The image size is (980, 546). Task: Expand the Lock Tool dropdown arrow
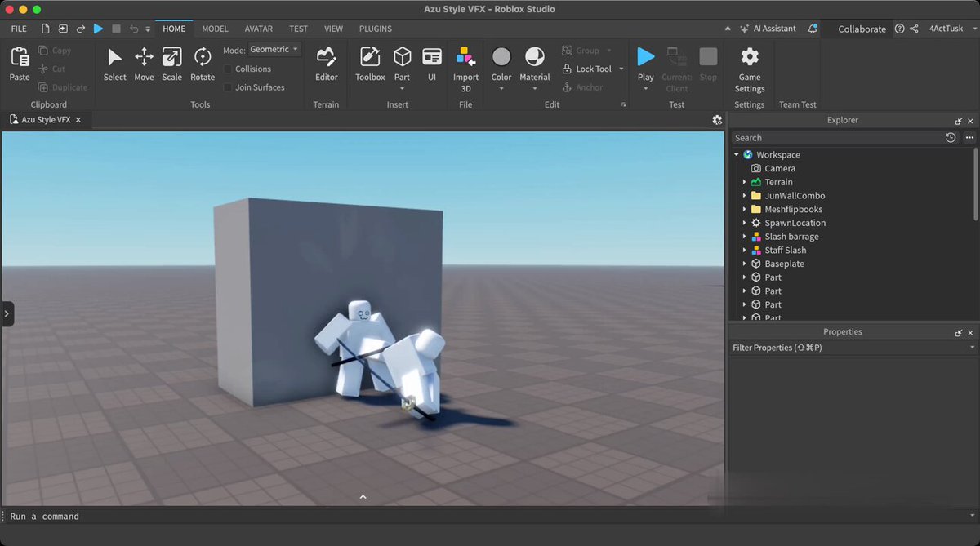(621, 69)
